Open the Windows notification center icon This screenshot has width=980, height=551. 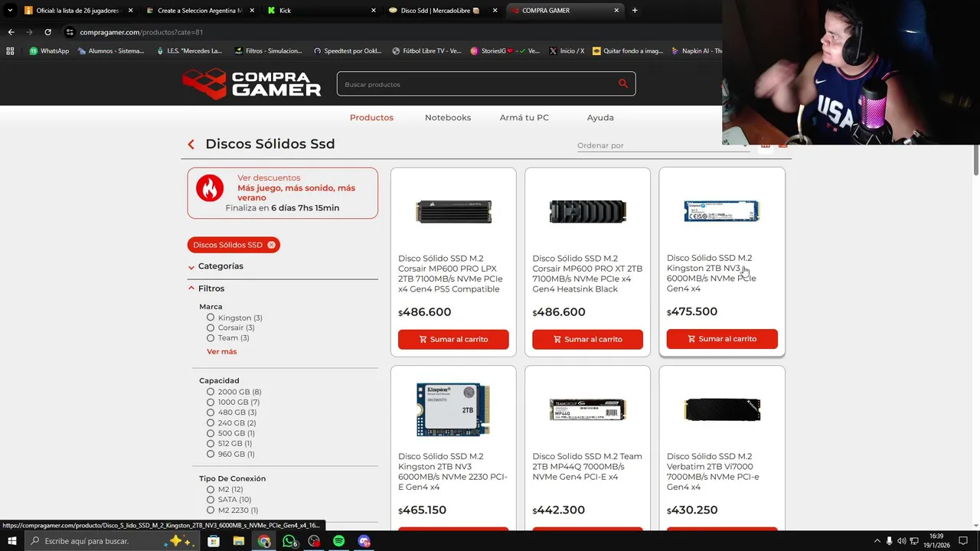coord(962,541)
